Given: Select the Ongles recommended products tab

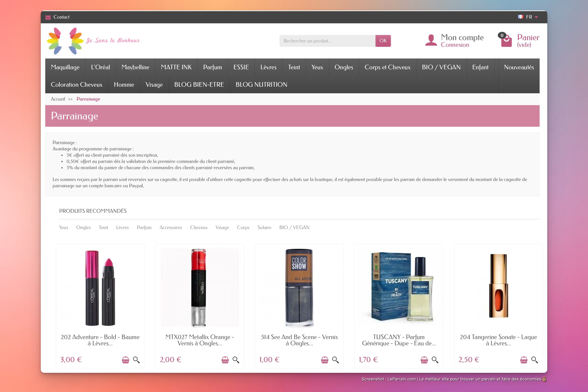Looking at the screenshot, I should click(83, 228).
